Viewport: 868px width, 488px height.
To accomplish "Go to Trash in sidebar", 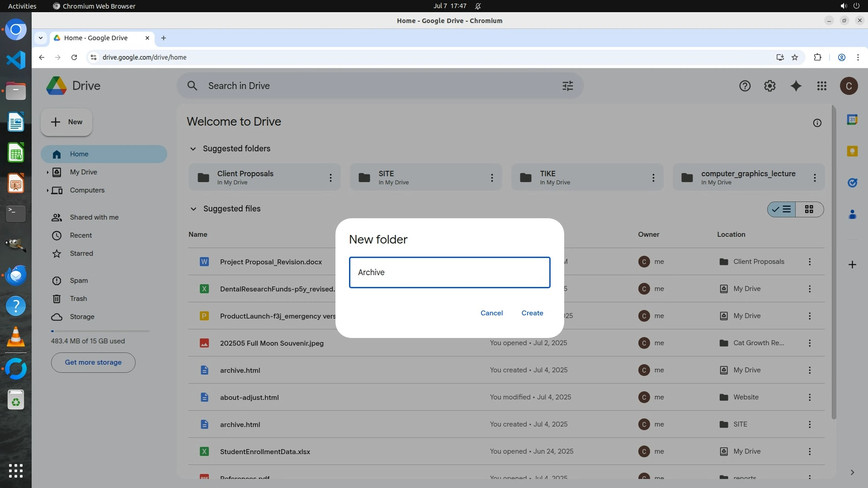I will [x=78, y=299].
